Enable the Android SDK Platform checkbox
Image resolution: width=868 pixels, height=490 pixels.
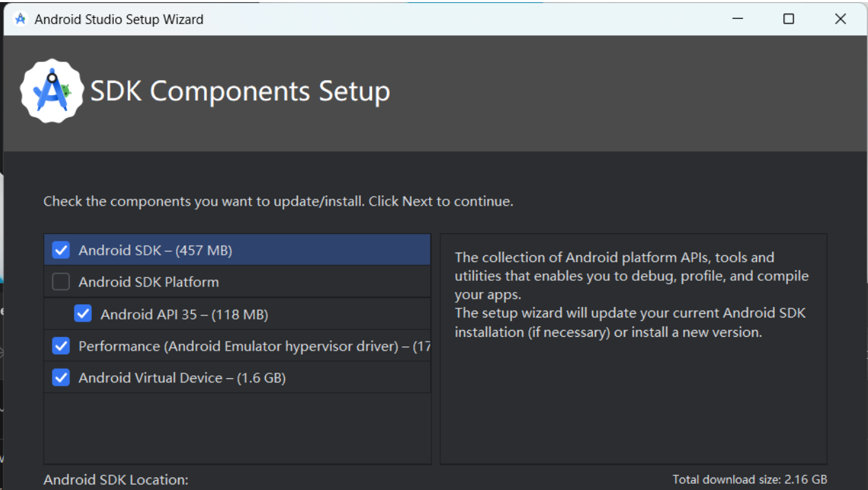tap(61, 282)
